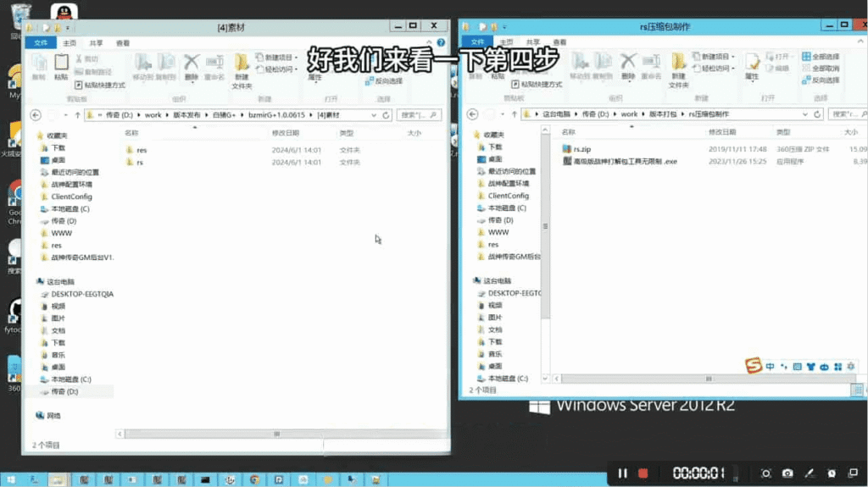Expand the address bar history dropdown in 素材 window
Screen dimensions: 868x487
coord(374,115)
